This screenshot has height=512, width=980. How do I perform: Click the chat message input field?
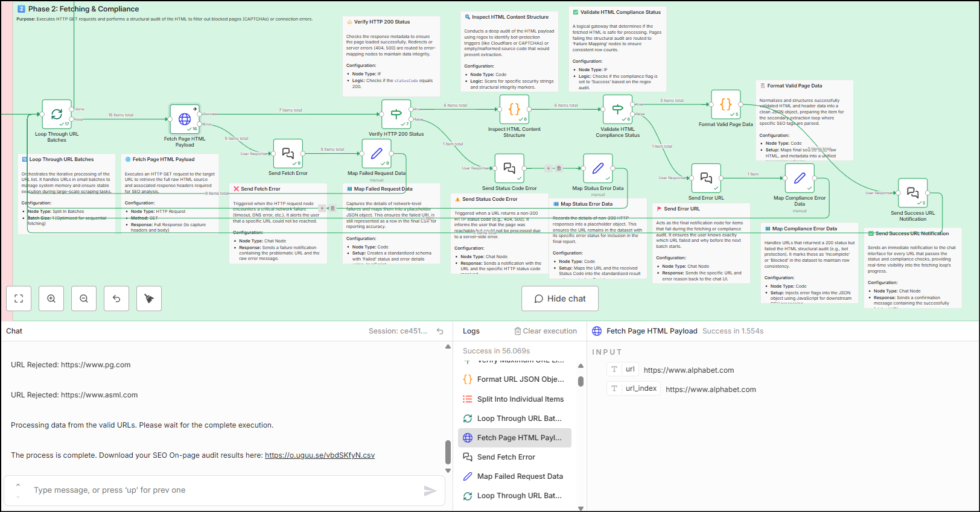223,490
